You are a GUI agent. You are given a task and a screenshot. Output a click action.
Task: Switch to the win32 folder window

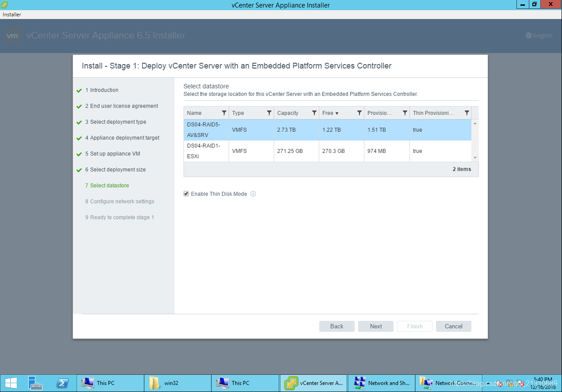tap(178, 383)
